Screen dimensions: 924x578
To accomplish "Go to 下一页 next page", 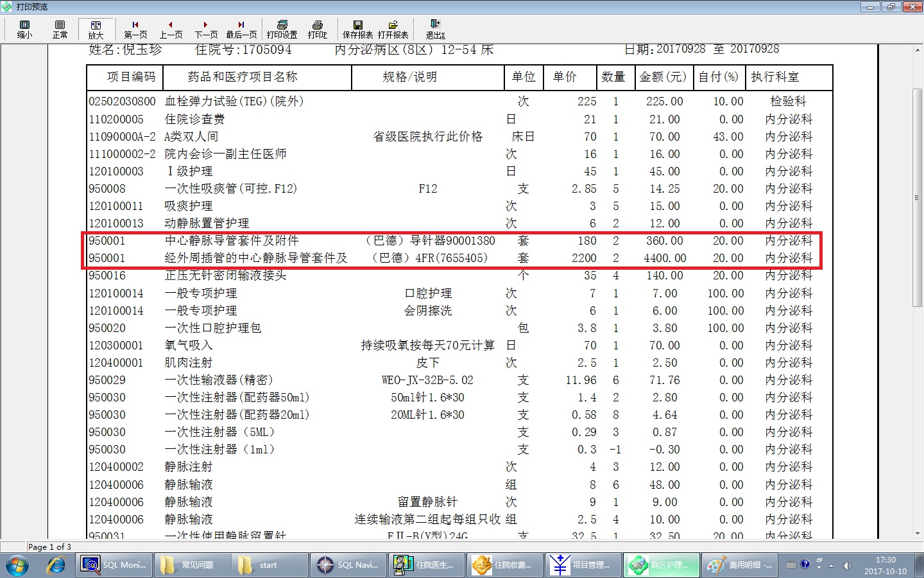I will tap(206, 30).
